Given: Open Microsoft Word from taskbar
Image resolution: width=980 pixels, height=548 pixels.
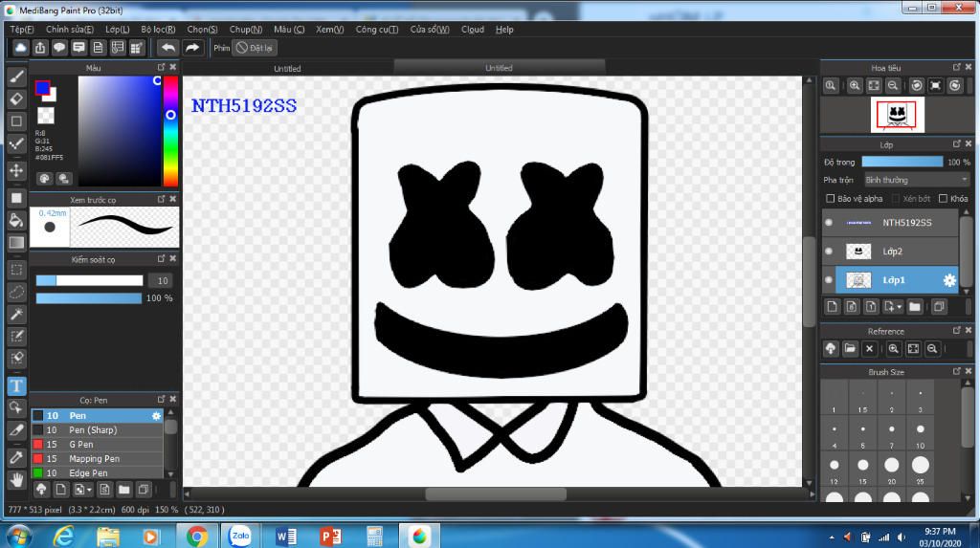Looking at the screenshot, I should click(x=285, y=537).
